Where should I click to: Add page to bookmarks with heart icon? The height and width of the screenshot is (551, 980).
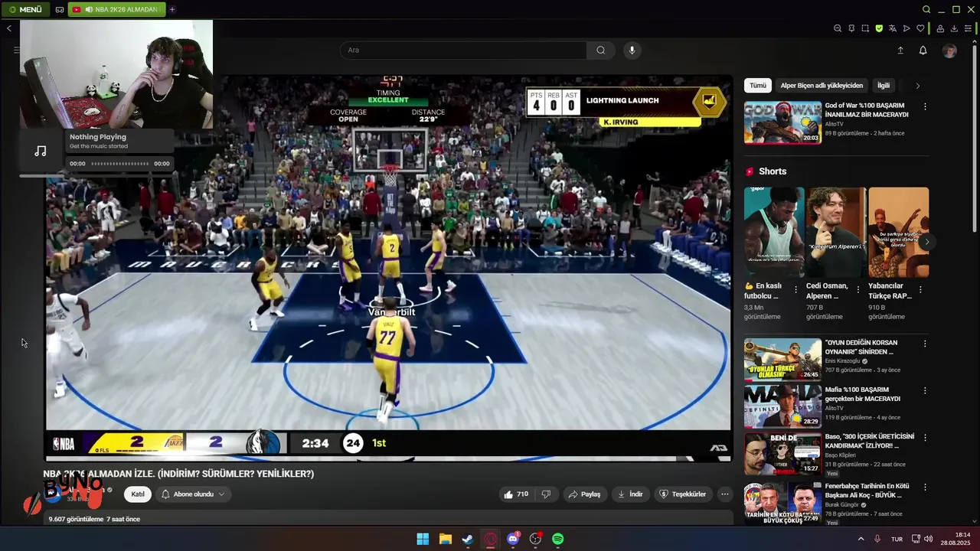pyautogui.click(x=920, y=28)
